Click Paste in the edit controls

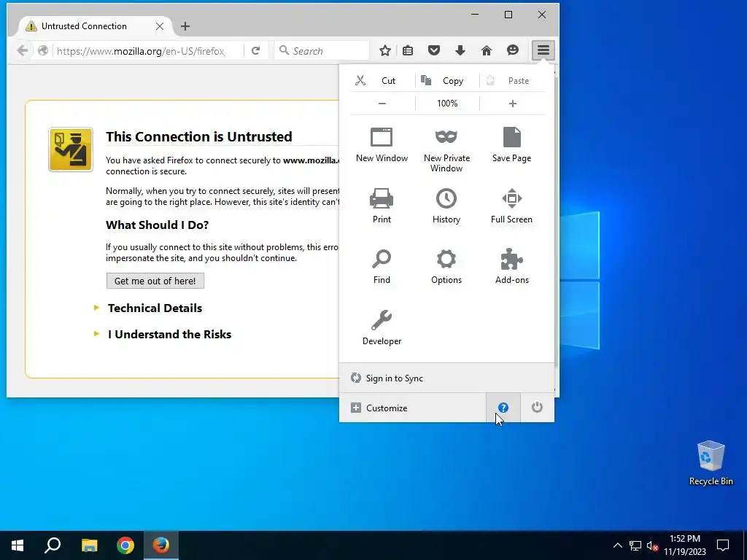point(512,80)
